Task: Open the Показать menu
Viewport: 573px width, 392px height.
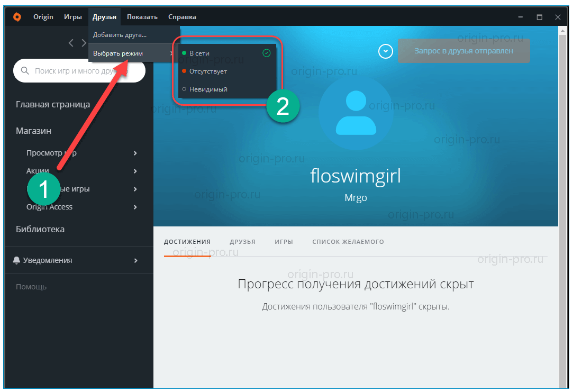Action: click(142, 17)
